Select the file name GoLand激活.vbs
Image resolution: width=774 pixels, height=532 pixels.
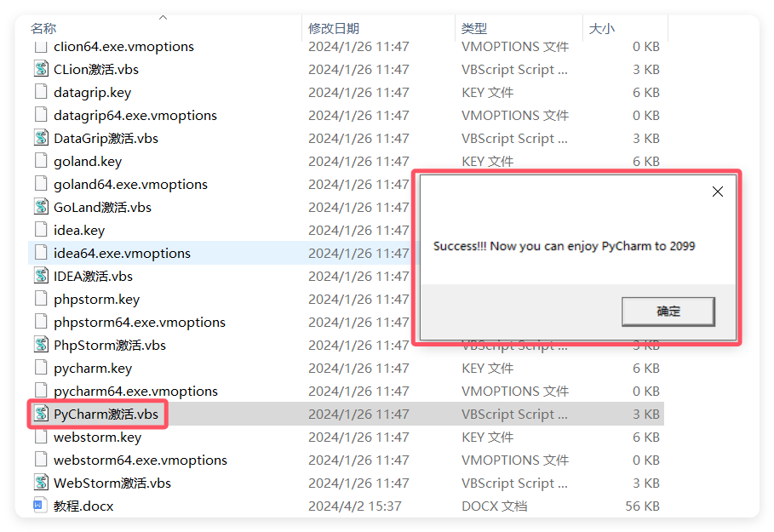(103, 208)
